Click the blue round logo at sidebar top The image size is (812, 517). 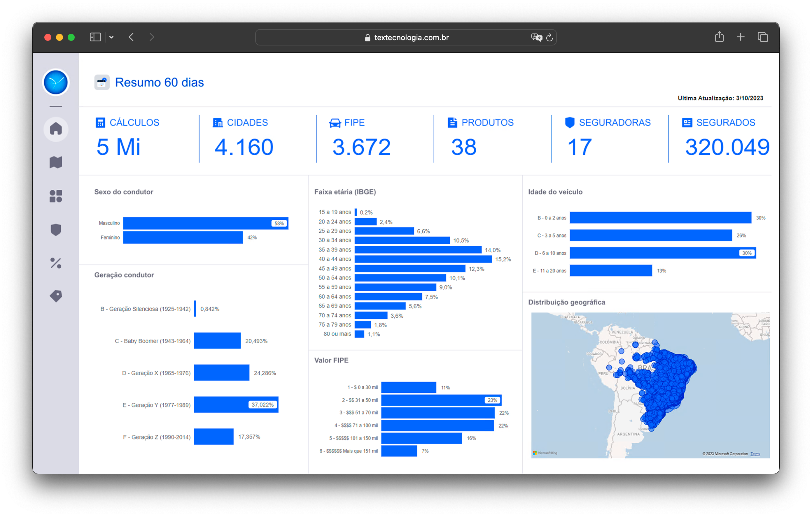56,82
